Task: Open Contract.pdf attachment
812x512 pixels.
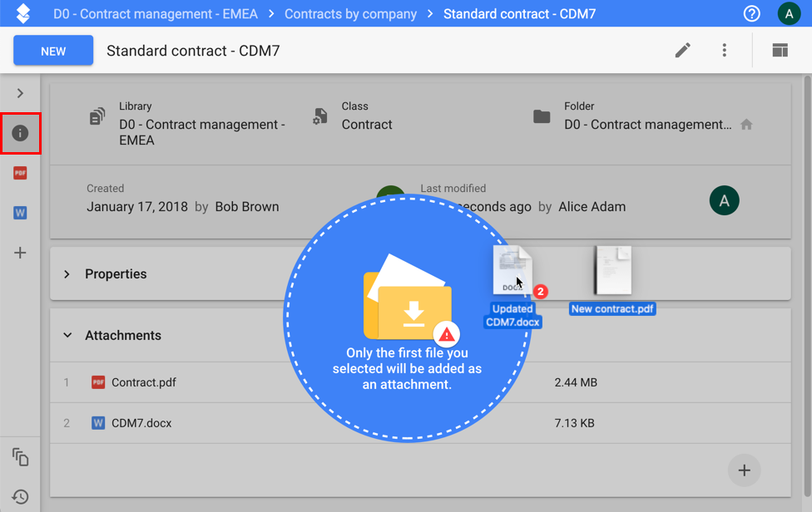Action: [144, 382]
